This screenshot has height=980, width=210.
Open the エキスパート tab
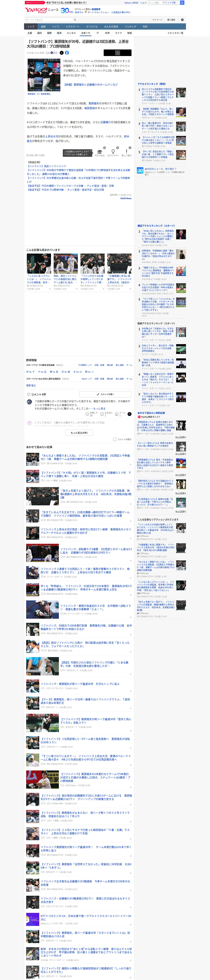(x=72, y=27)
